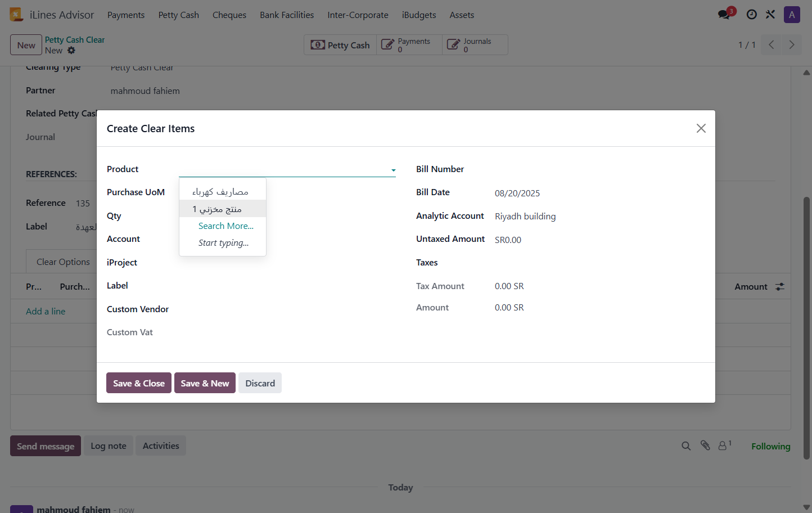Screen dimensions: 812x513
Task: Click the Send message button
Action: (x=46, y=446)
